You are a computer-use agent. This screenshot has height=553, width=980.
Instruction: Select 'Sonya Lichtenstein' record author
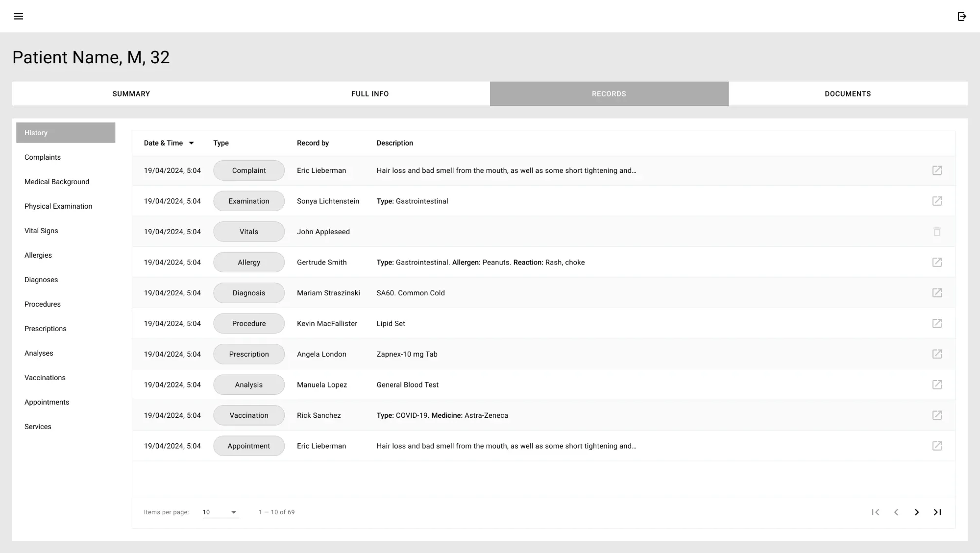(328, 201)
